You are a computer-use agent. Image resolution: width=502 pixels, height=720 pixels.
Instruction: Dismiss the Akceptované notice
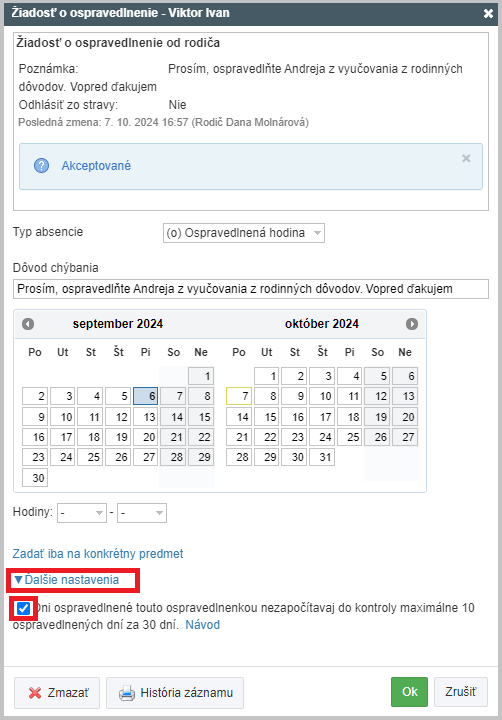(x=466, y=158)
